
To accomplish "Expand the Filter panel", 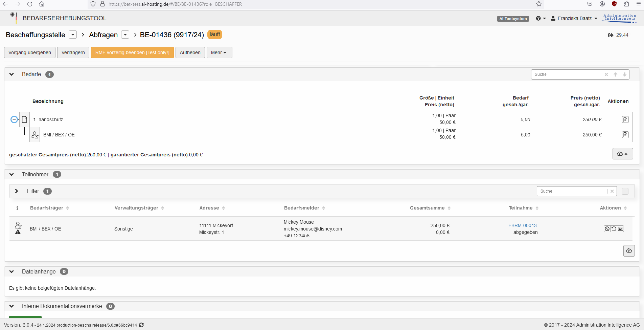I will 17,191.
